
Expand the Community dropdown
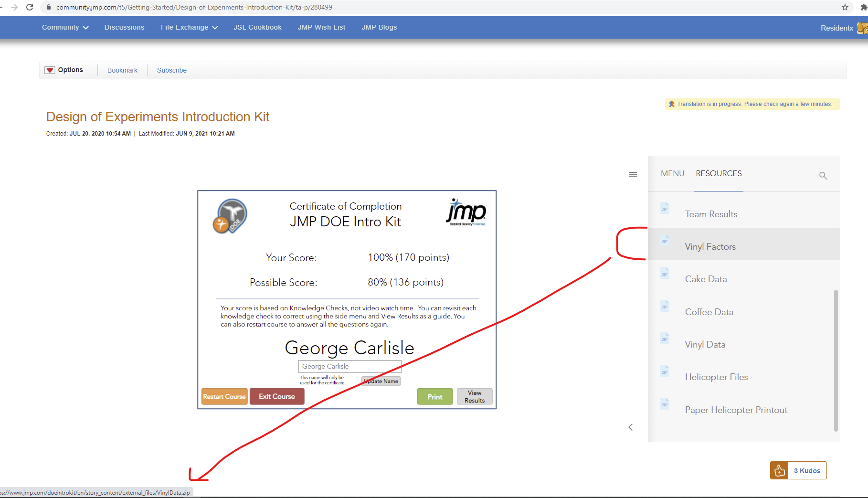click(65, 27)
